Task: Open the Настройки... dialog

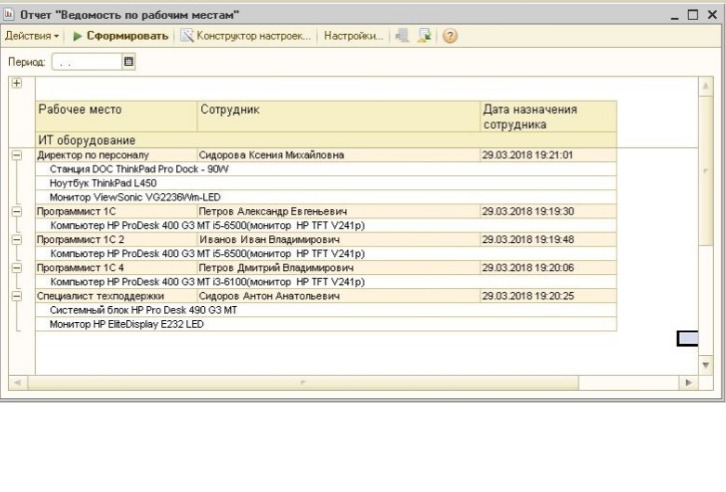Action: click(353, 36)
